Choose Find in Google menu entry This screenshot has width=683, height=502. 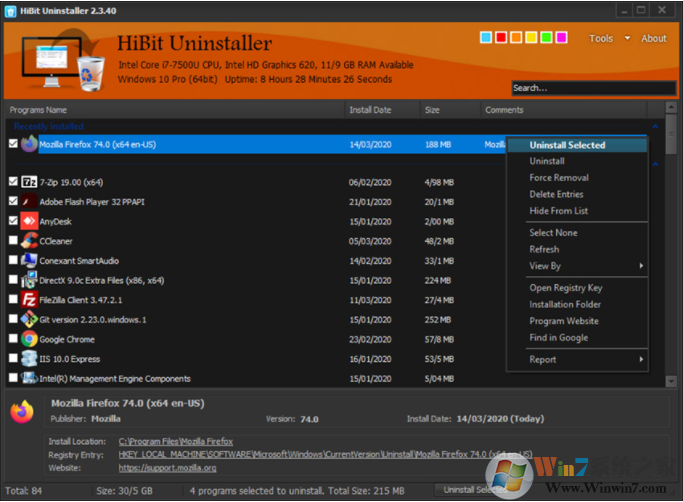pyautogui.click(x=577, y=338)
